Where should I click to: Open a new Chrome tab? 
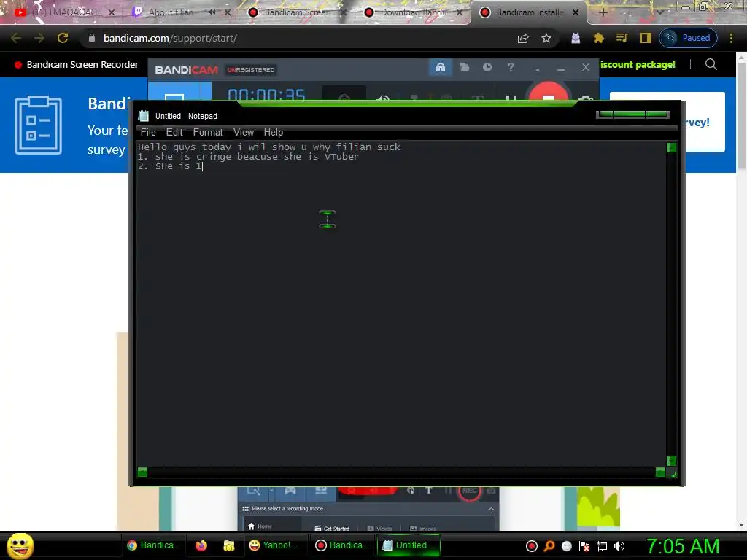603,12
